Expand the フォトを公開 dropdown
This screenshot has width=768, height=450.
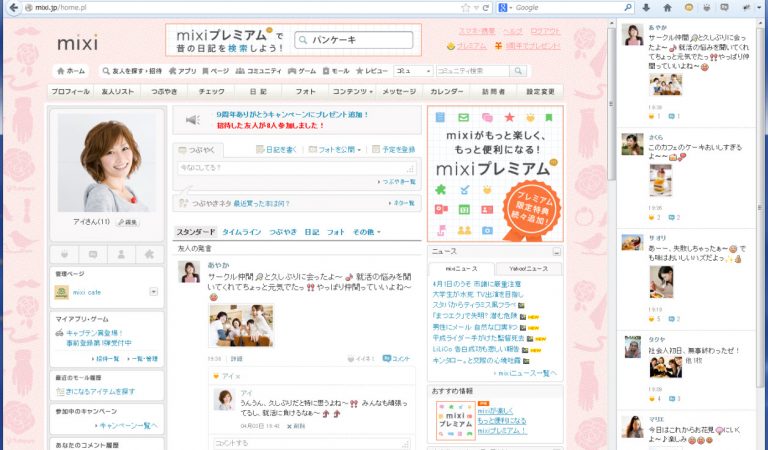tap(335, 150)
